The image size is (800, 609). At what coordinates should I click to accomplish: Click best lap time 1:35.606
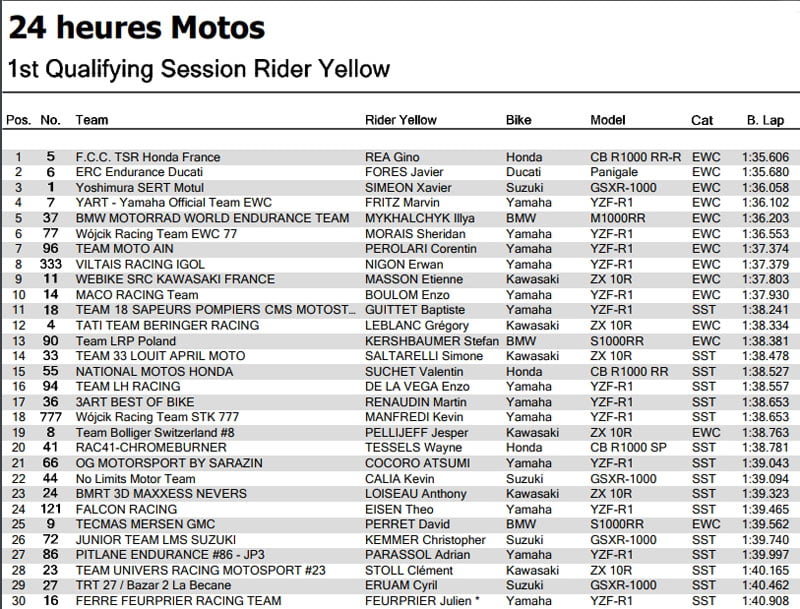point(765,157)
